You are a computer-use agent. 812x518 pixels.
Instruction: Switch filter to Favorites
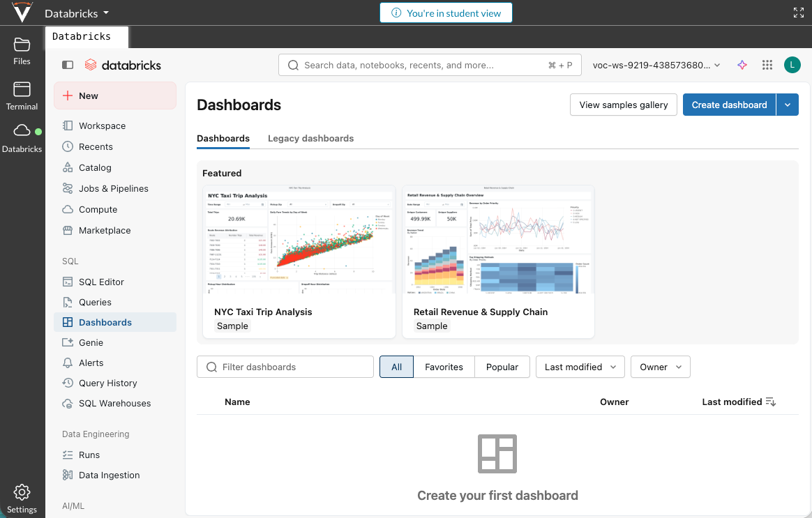444,367
